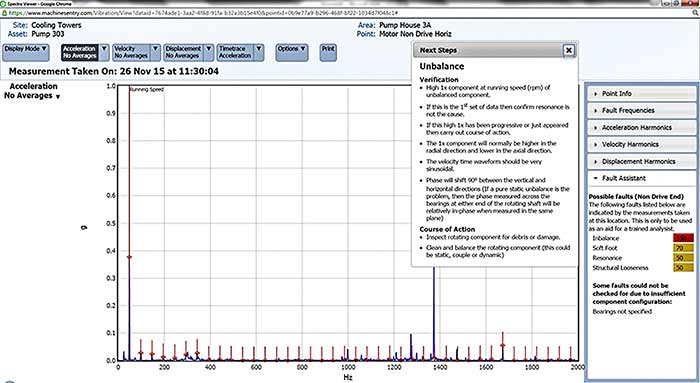Click the 'Measurement Taken On' timestamp text

click(114, 71)
